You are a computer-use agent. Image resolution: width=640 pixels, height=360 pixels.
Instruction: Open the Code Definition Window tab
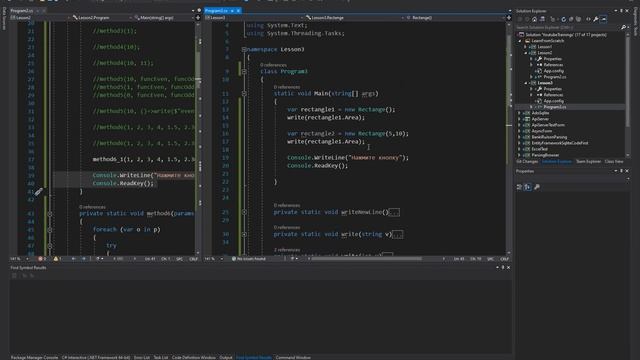click(x=193, y=358)
